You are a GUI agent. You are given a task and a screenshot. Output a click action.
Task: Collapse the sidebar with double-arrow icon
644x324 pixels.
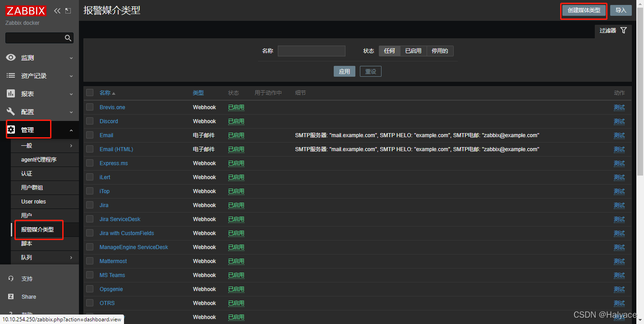(57, 11)
